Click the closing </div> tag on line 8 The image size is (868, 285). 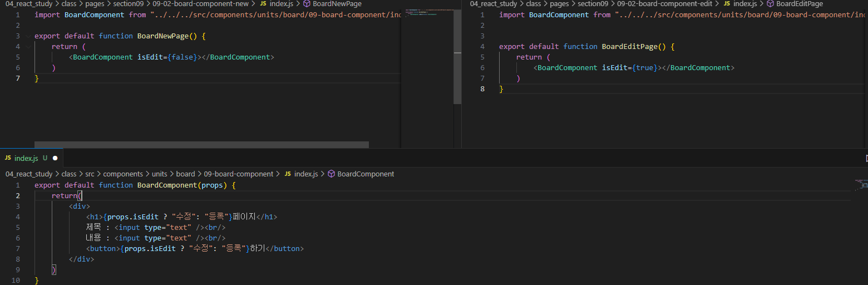(81, 259)
